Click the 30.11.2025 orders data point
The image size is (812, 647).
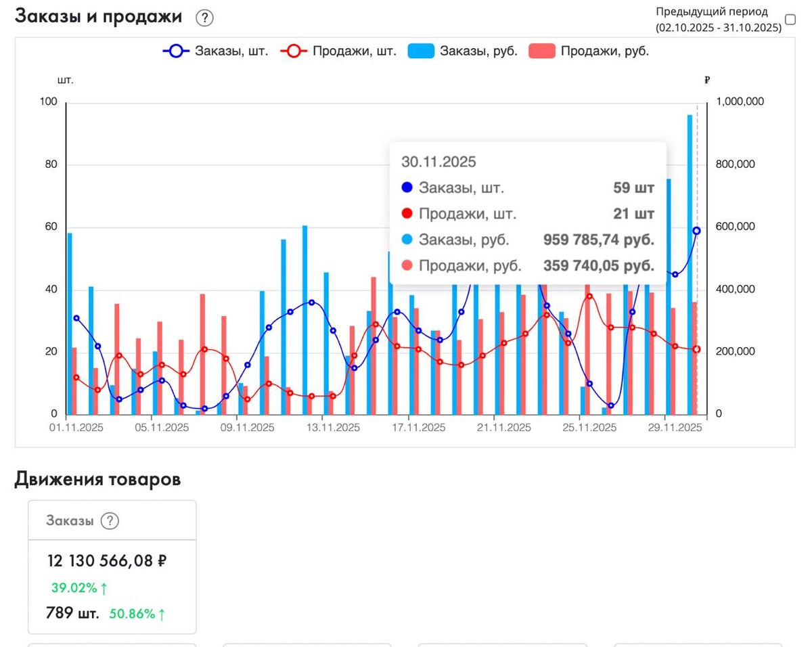click(696, 231)
